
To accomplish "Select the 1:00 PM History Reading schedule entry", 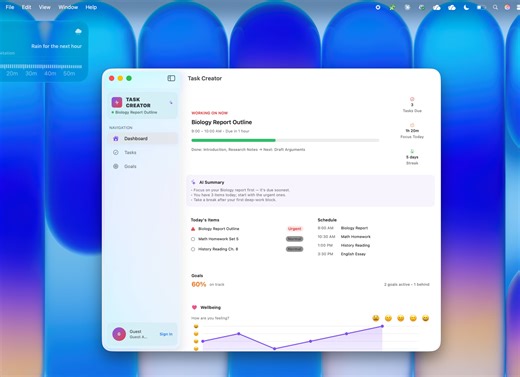I will click(344, 245).
